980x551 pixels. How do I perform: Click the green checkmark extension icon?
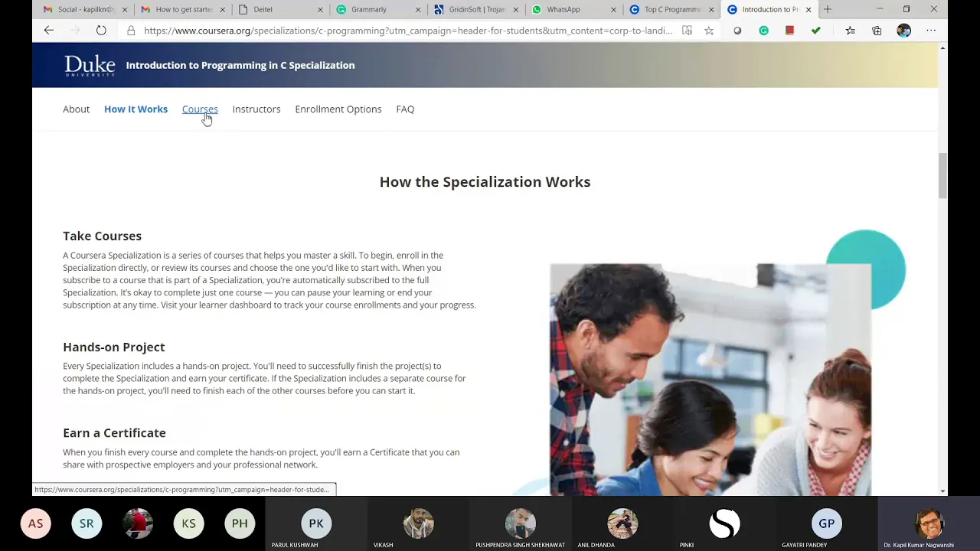pos(815,31)
